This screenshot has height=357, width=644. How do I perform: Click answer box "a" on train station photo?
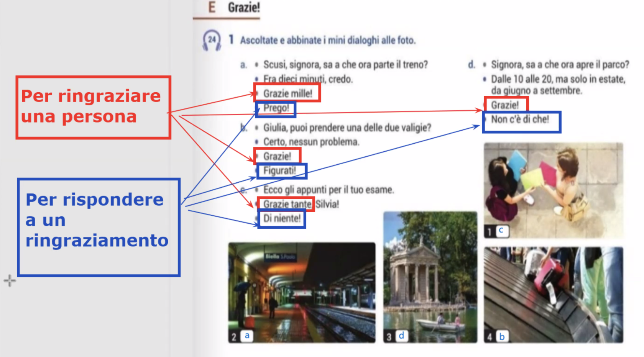coord(247,336)
